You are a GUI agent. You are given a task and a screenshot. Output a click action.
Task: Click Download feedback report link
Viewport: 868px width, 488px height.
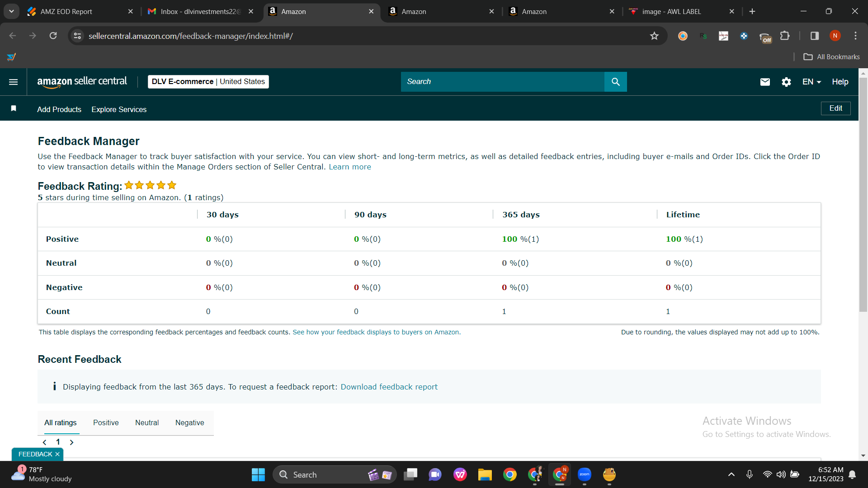tap(389, 387)
